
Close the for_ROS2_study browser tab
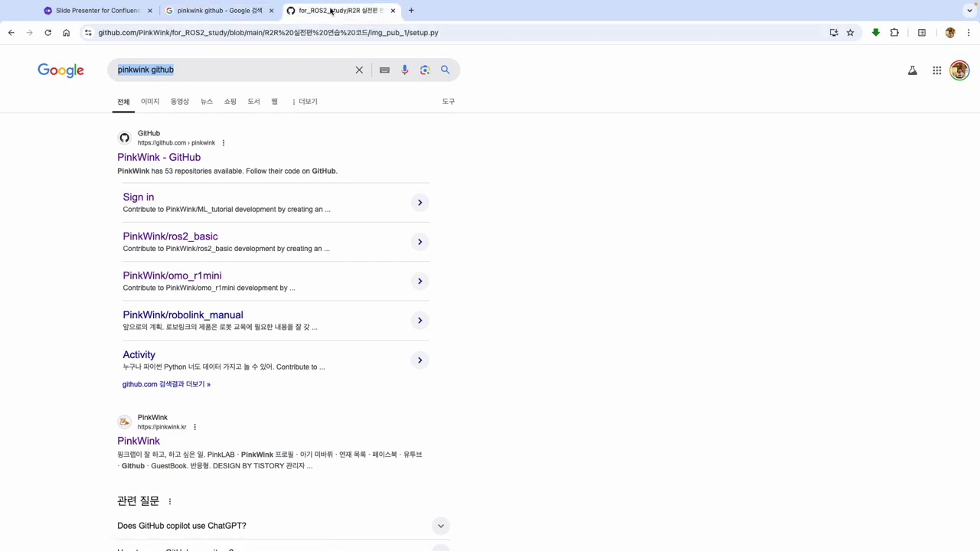point(393,11)
